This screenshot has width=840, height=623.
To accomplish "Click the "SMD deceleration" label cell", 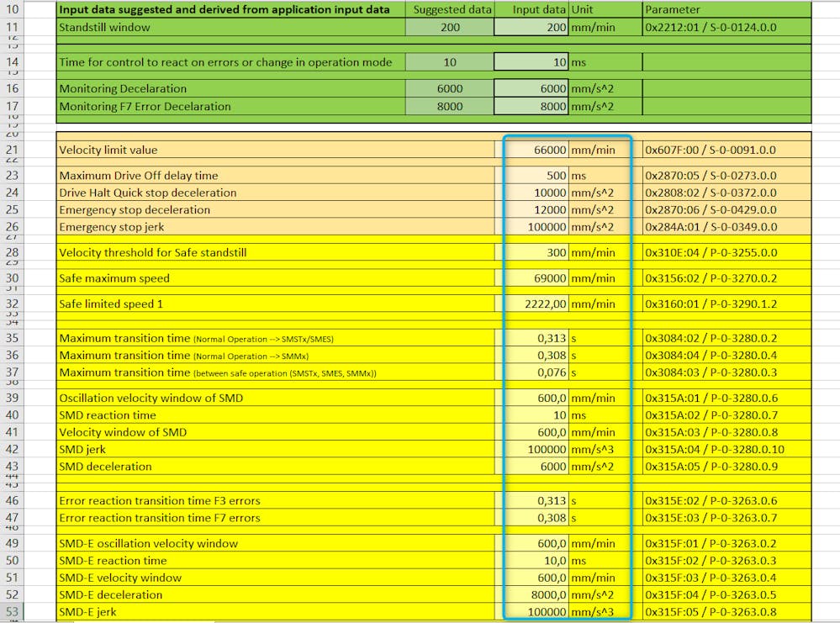I will pyautogui.click(x=275, y=467).
